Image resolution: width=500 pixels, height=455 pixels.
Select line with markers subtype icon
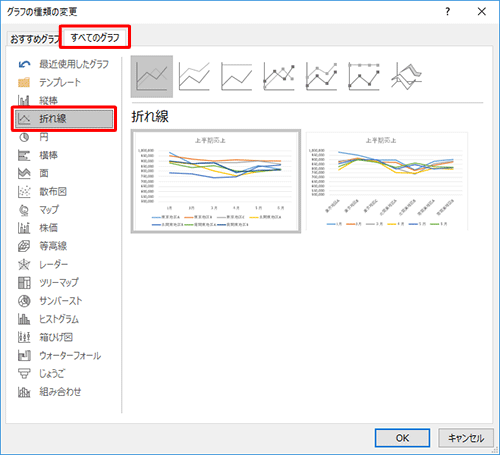pyautogui.click(x=279, y=76)
